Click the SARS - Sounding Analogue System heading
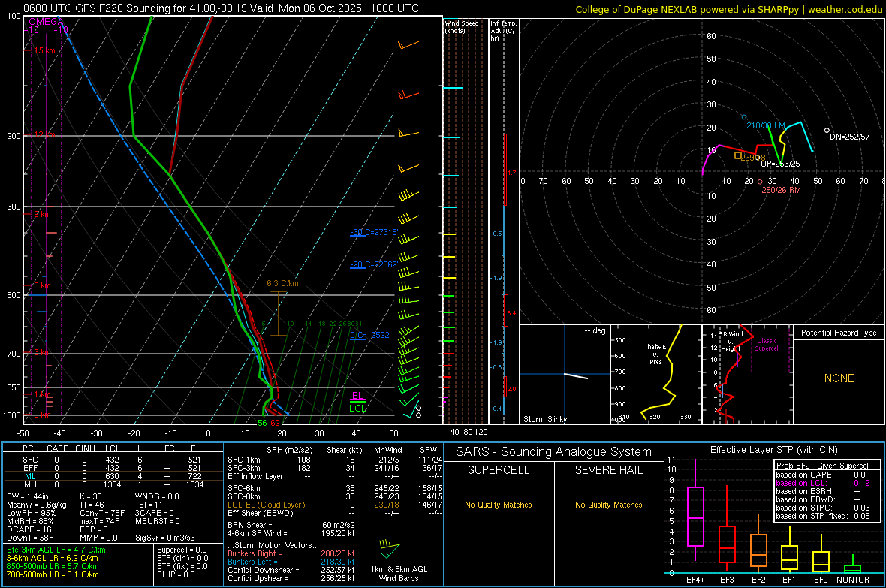This screenshot has width=886, height=588. tap(554, 452)
